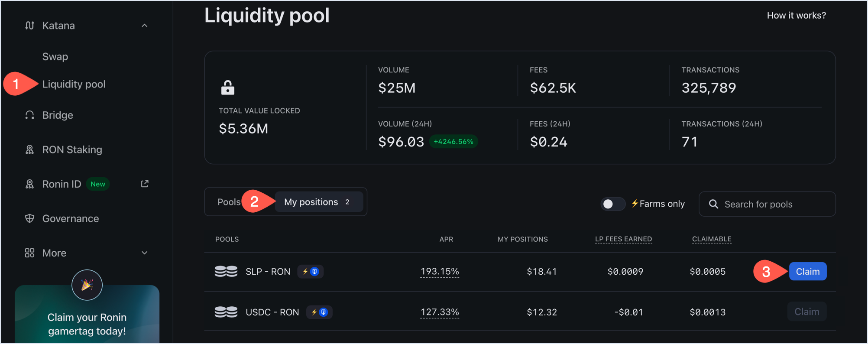
Task: Click the 193.15% APR value
Action: pyautogui.click(x=440, y=272)
